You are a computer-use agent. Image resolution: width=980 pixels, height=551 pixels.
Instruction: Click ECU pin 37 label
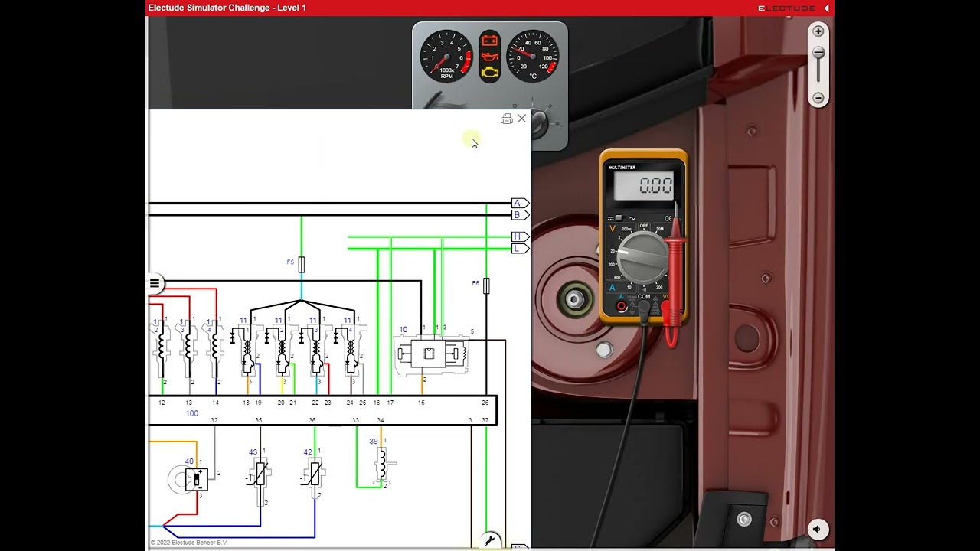485,420
